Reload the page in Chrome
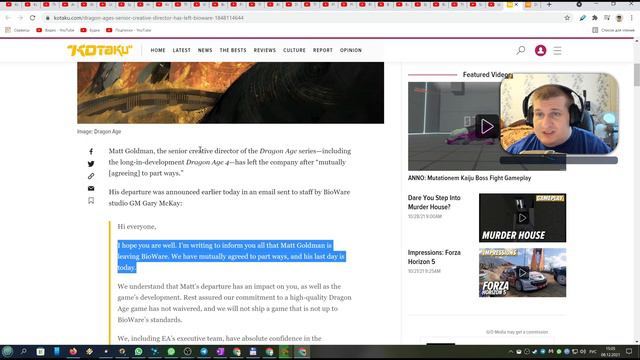Image resolution: width=640 pixels, height=360 pixels. coord(32,18)
